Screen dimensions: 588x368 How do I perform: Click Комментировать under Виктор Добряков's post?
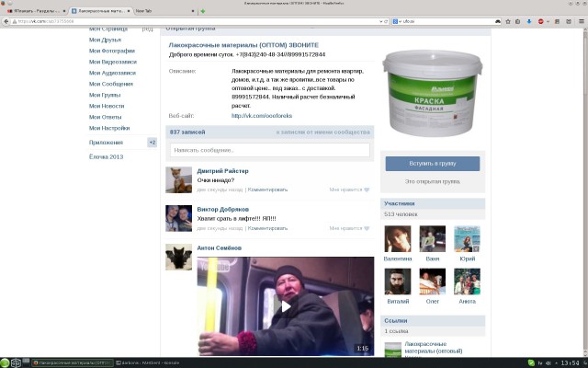point(267,228)
